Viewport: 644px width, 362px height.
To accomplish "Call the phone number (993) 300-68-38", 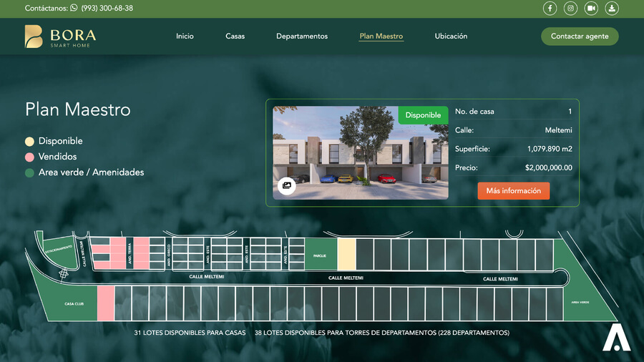I will (x=107, y=9).
